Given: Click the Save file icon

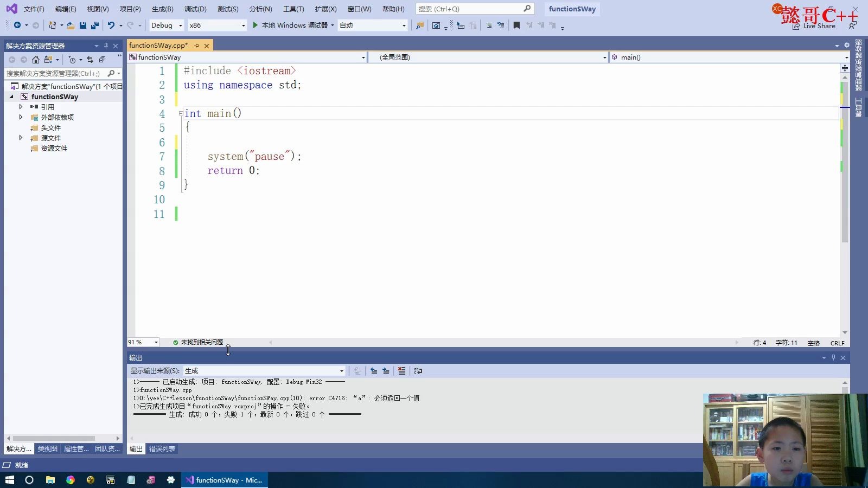Looking at the screenshot, I should click(82, 25).
